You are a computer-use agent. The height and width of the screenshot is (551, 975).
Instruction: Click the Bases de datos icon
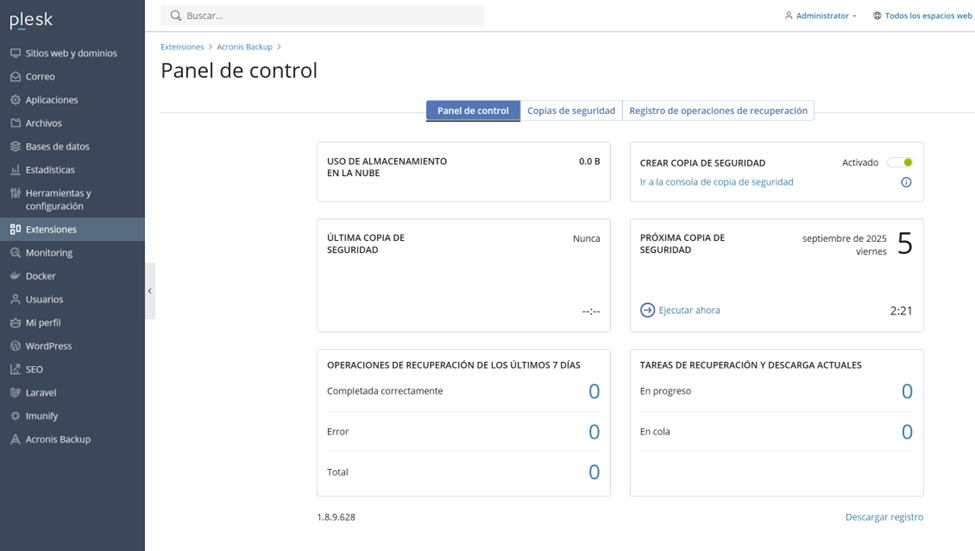pyautogui.click(x=15, y=147)
